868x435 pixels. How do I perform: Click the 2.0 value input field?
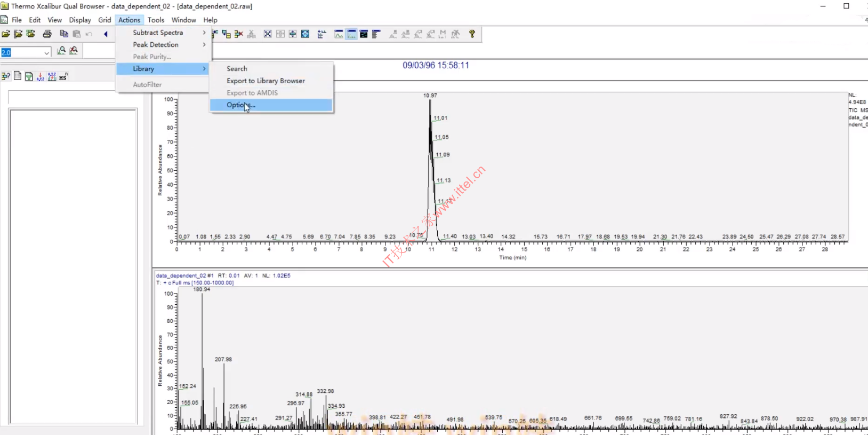point(22,52)
